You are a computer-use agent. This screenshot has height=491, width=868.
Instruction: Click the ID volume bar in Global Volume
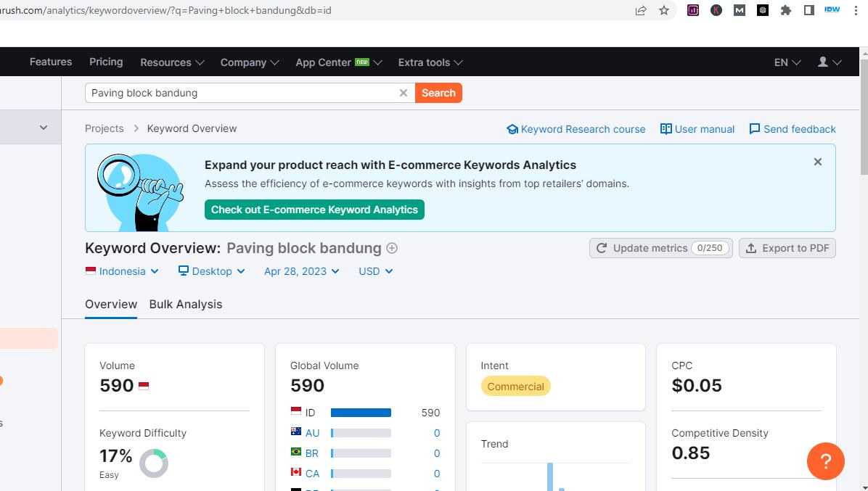361,413
